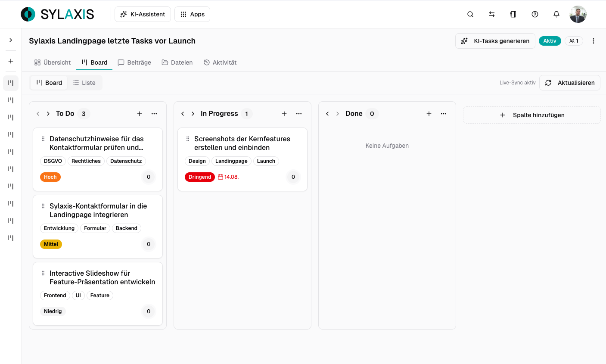Image resolution: width=606 pixels, height=364 pixels.
Task: Generate tasks with KI-Tasks generieren
Action: point(495,41)
